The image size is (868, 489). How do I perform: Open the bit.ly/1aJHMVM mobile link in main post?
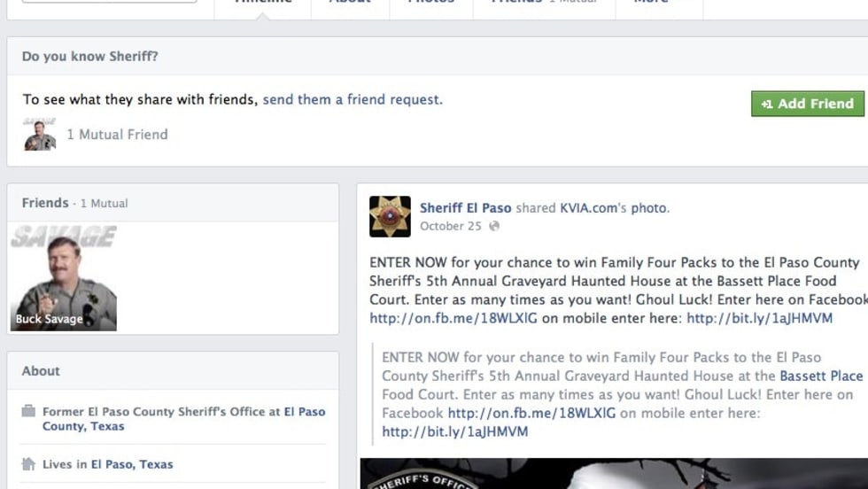click(760, 318)
